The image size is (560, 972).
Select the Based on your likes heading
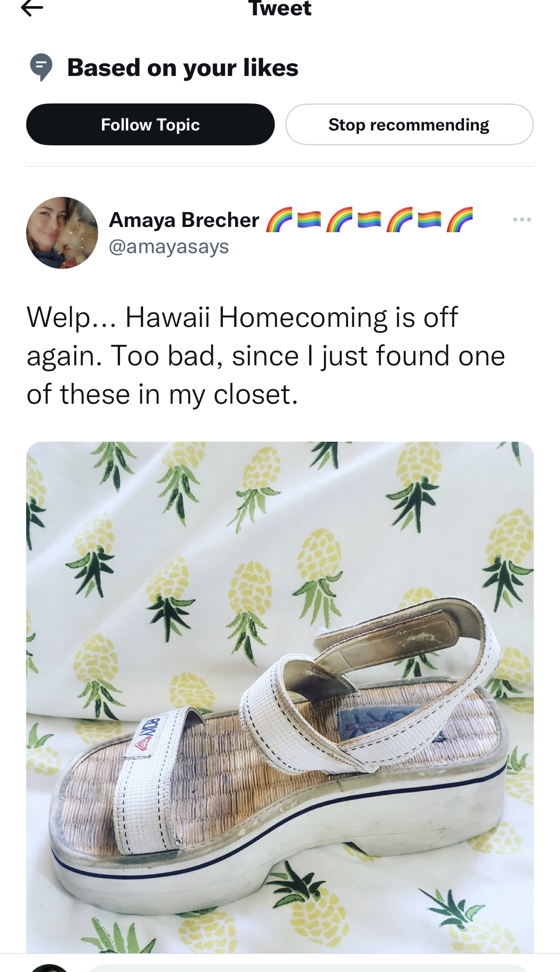(x=183, y=68)
